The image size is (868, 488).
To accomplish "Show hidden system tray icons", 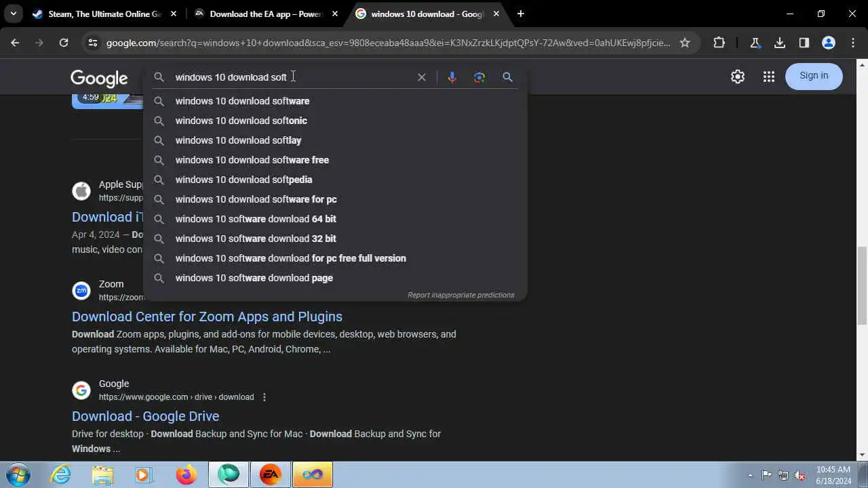I will point(750,475).
